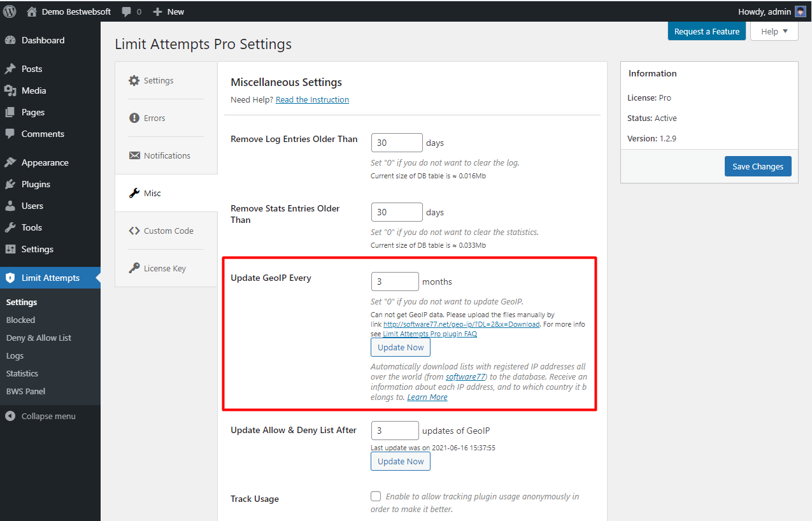Open the Read the Instruction link

312,99
